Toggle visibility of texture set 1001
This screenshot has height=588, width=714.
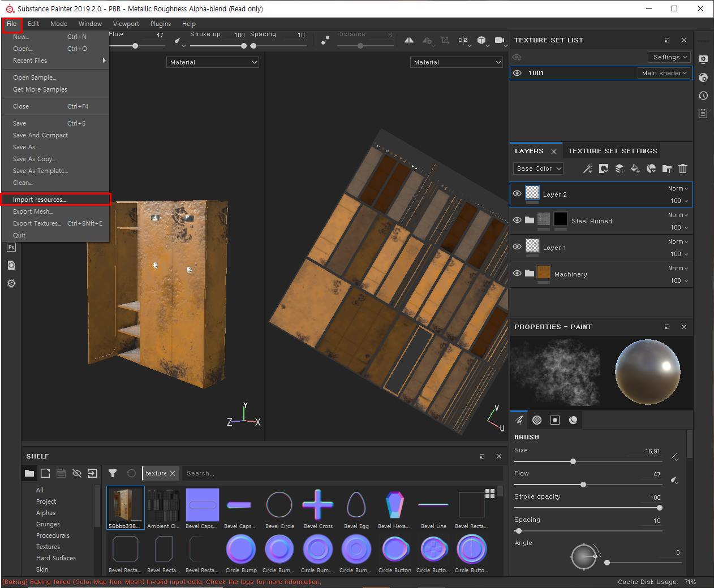[x=517, y=73]
